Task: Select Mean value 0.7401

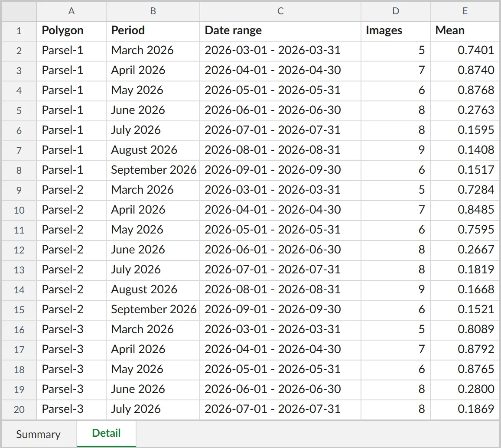Action: tap(465, 51)
